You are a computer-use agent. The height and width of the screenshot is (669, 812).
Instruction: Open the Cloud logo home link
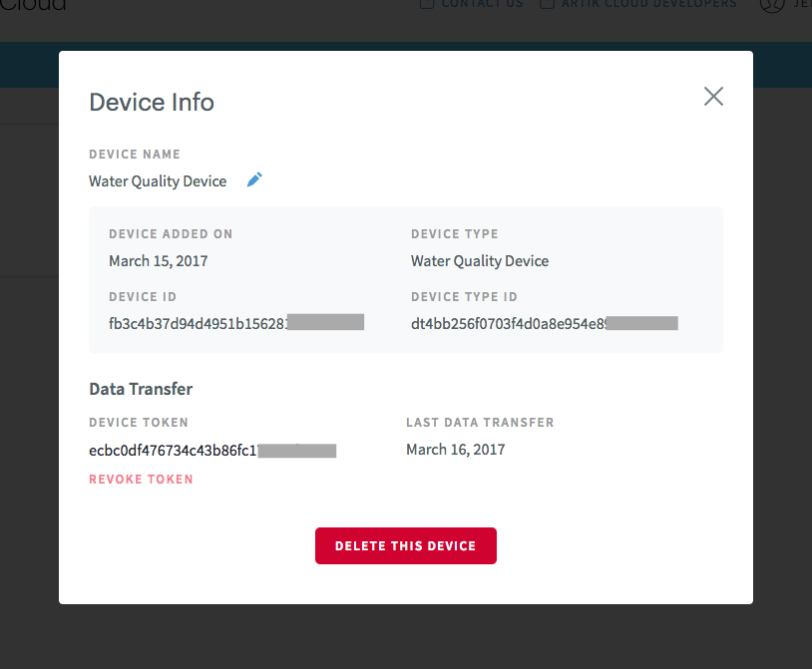tap(33, 5)
